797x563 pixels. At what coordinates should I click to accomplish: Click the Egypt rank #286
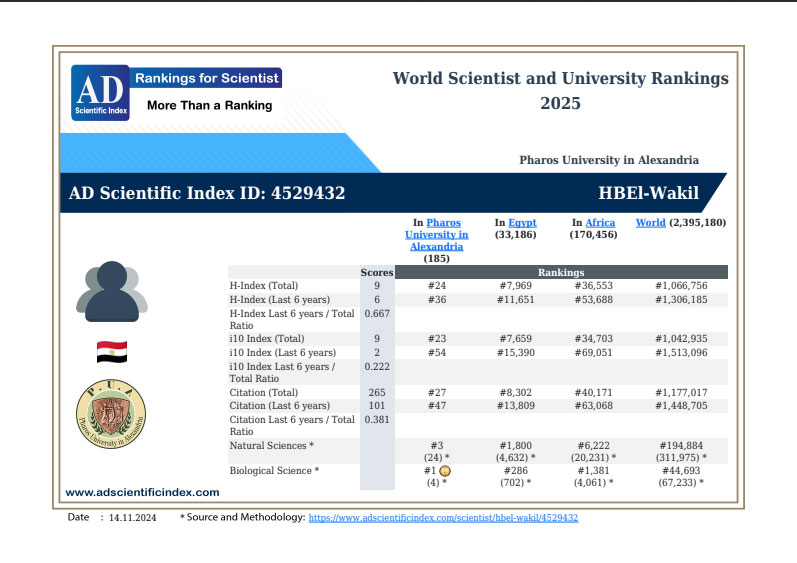(515, 471)
